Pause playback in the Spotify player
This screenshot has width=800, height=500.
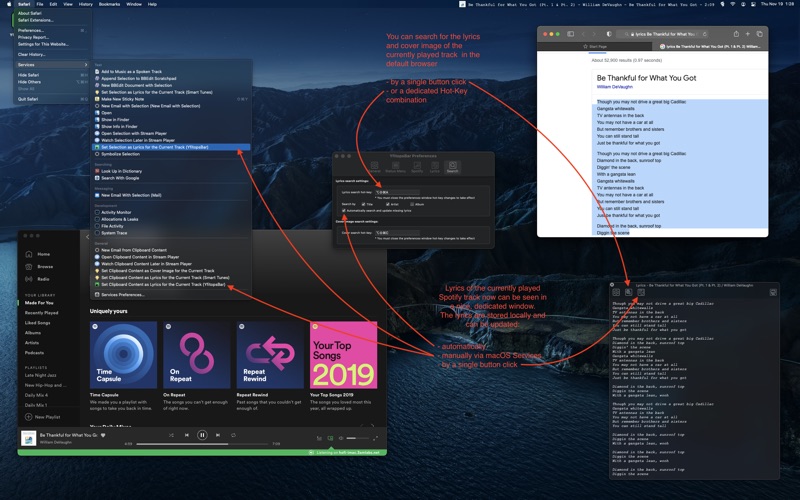[x=202, y=435]
